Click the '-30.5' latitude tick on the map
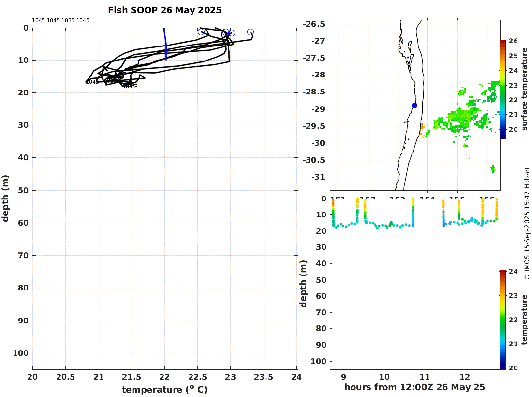The width and height of the screenshot is (532, 397). click(x=314, y=160)
